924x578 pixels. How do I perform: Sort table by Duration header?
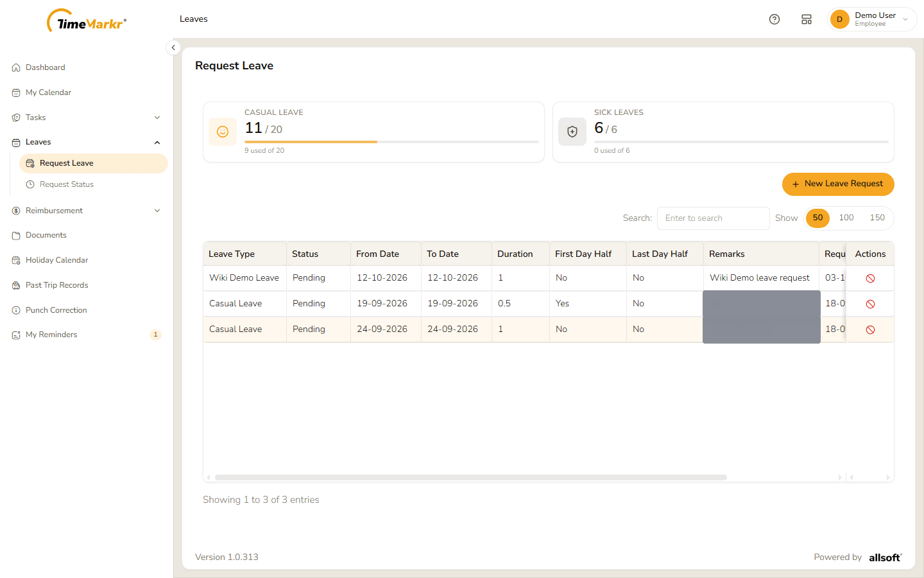(x=520, y=254)
